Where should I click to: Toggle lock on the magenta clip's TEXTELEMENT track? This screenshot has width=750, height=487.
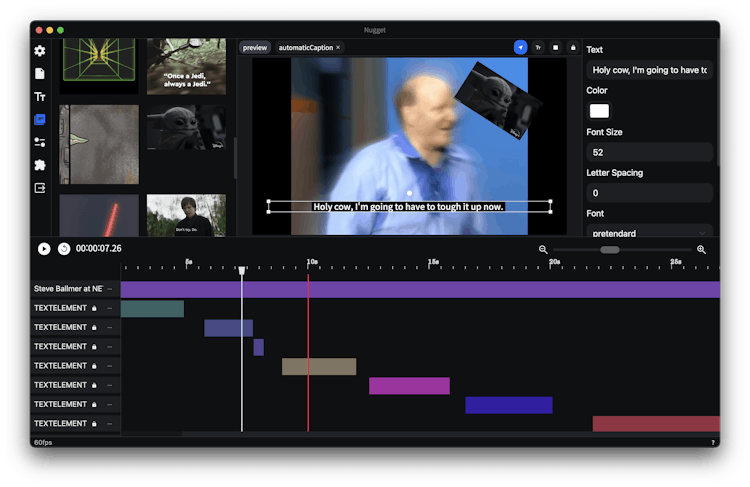click(x=94, y=385)
